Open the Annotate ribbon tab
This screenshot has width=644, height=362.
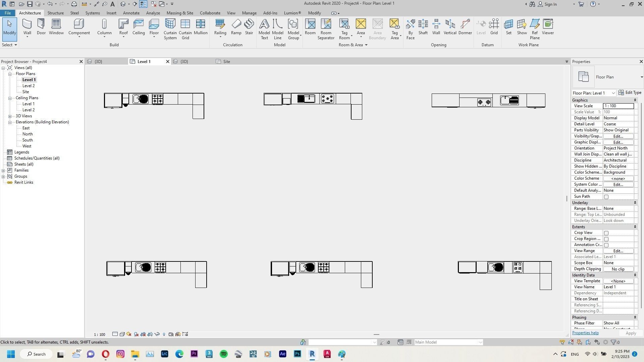tap(131, 13)
